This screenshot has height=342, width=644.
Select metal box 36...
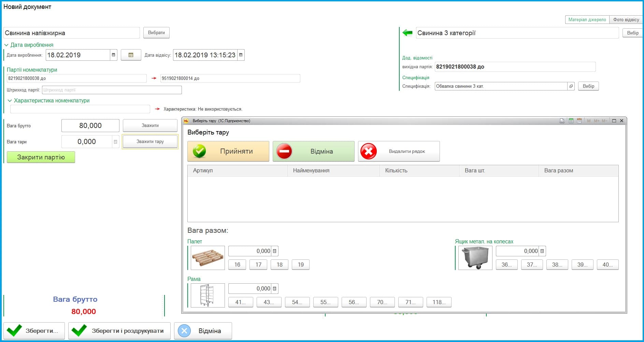(507, 265)
